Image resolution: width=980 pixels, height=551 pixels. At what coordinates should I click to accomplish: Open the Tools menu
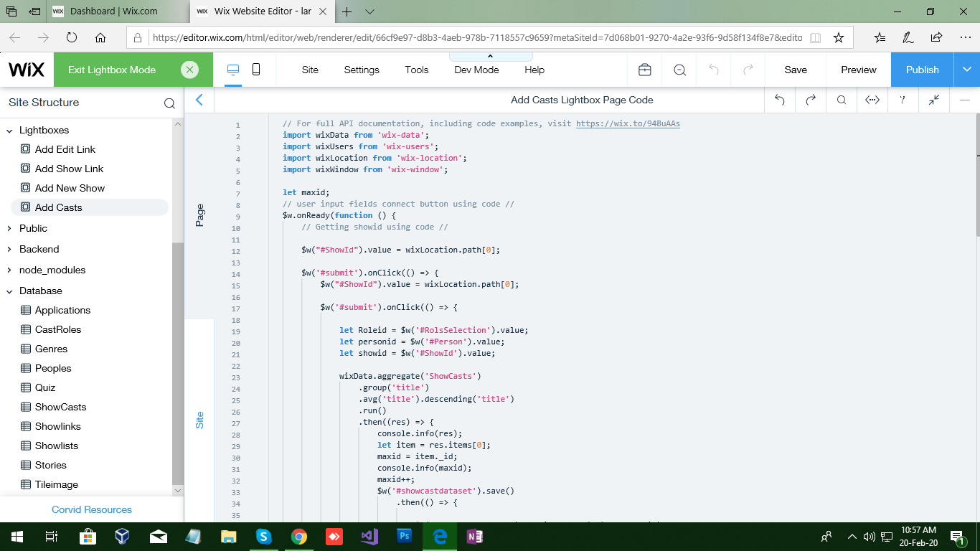[417, 70]
